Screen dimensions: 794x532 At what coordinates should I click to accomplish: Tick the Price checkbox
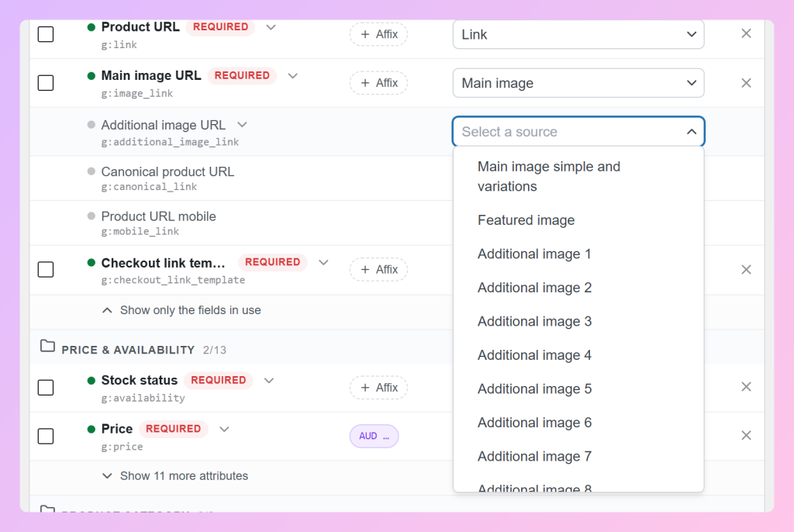[46, 437]
